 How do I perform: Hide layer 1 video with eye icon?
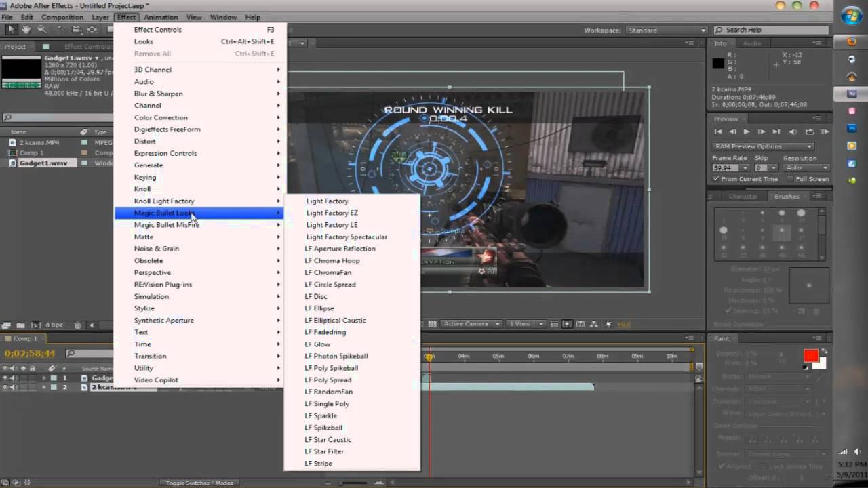[x=5, y=378]
